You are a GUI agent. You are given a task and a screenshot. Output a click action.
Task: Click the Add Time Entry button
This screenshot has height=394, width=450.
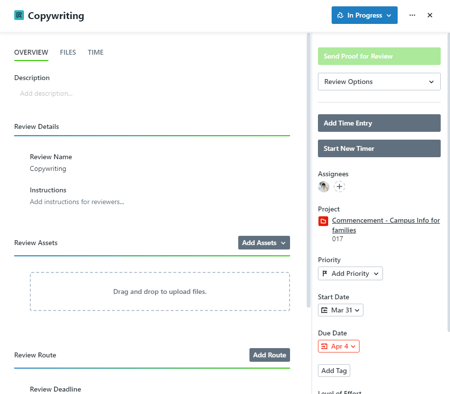pos(379,123)
